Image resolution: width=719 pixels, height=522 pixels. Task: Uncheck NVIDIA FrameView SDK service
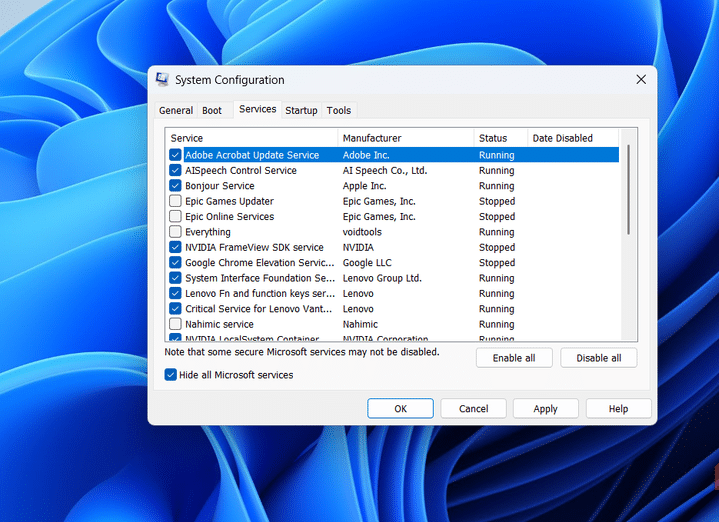click(x=175, y=247)
